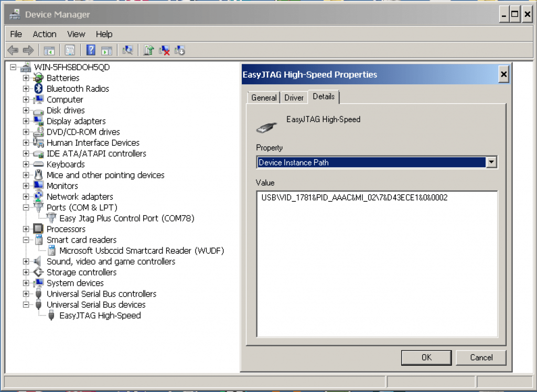Collapse the Ports (COM & LPT) node

pyautogui.click(x=26, y=208)
